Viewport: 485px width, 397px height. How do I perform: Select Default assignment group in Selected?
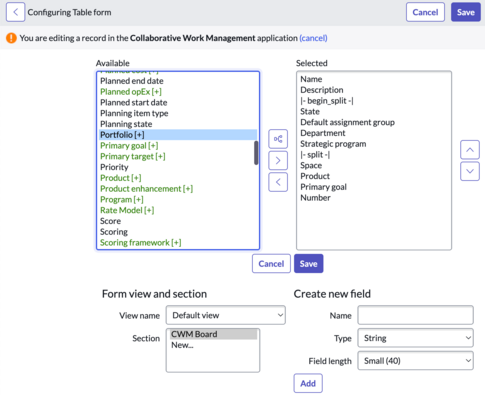[x=374, y=122]
